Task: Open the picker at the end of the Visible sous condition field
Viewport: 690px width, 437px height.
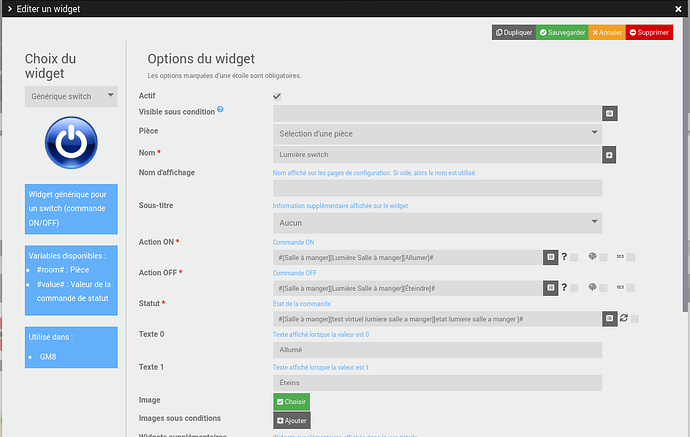Action: pos(609,114)
